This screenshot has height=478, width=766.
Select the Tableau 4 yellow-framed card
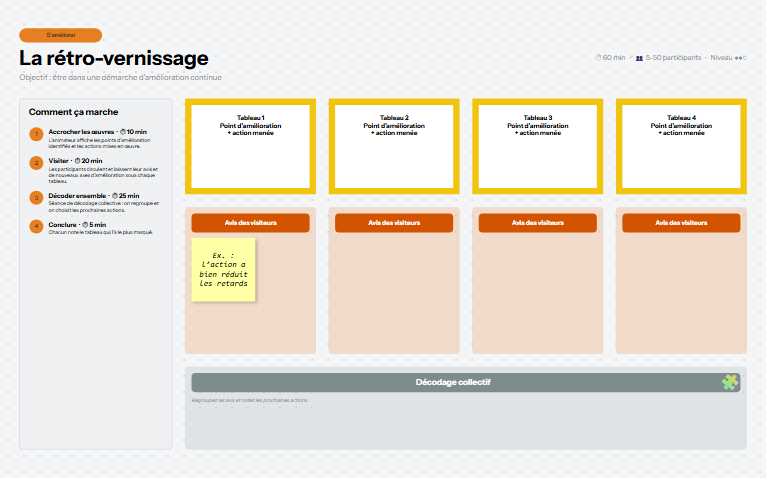[681, 146]
